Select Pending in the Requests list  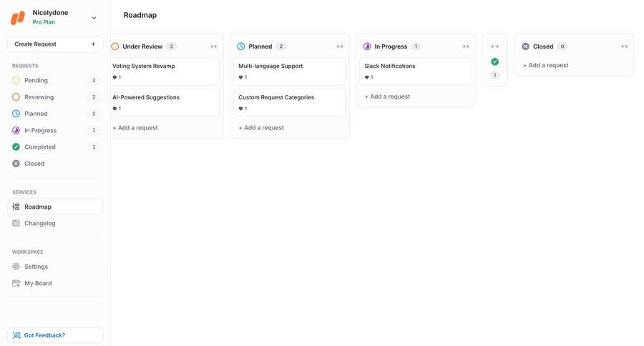pos(36,80)
